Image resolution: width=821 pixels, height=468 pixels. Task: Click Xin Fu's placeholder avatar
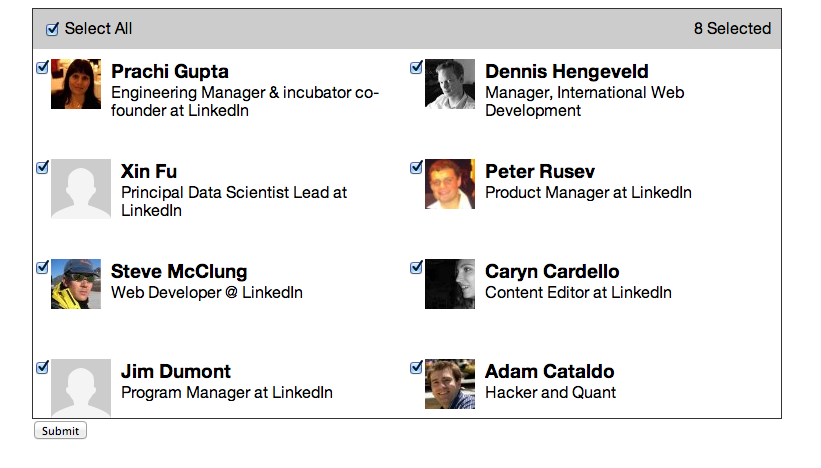(x=81, y=189)
